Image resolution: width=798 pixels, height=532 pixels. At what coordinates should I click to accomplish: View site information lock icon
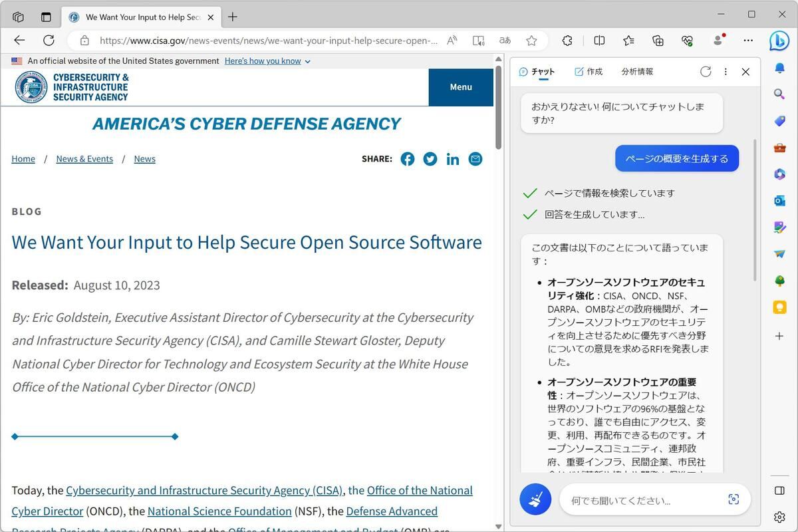pyautogui.click(x=84, y=41)
